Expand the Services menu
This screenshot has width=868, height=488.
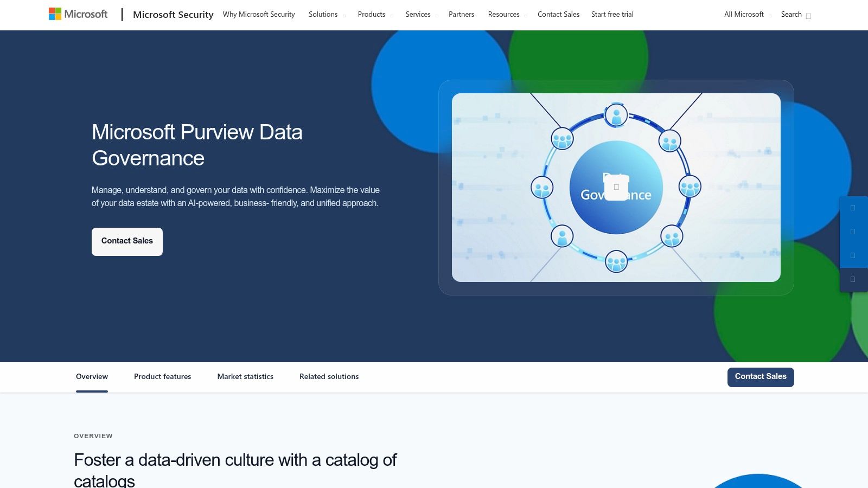pos(422,15)
